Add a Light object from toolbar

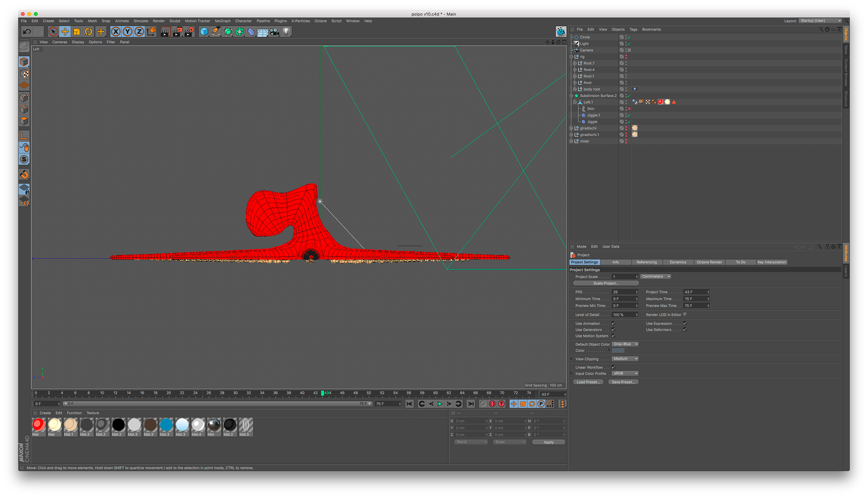tap(286, 32)
